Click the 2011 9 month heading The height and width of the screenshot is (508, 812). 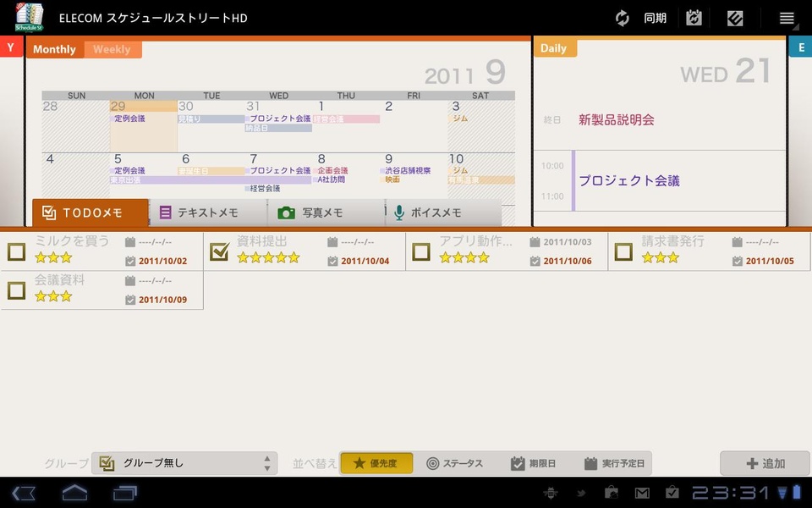[x=464, y=72]
